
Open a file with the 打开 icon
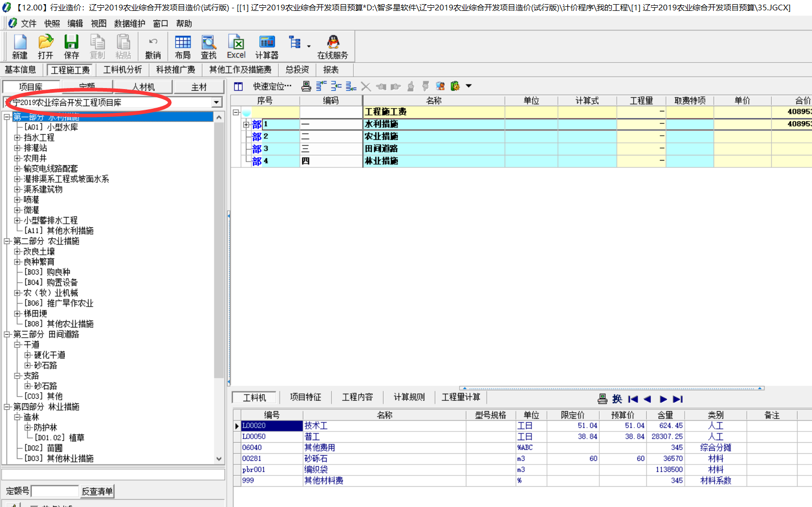46,47
